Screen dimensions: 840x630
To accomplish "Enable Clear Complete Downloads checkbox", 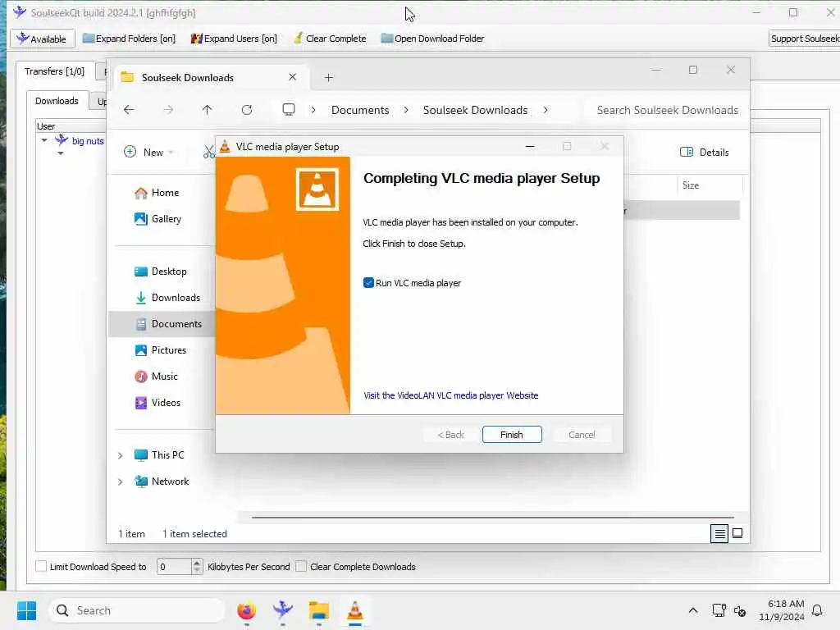I will pyautogui.click(x=301, y=566).
